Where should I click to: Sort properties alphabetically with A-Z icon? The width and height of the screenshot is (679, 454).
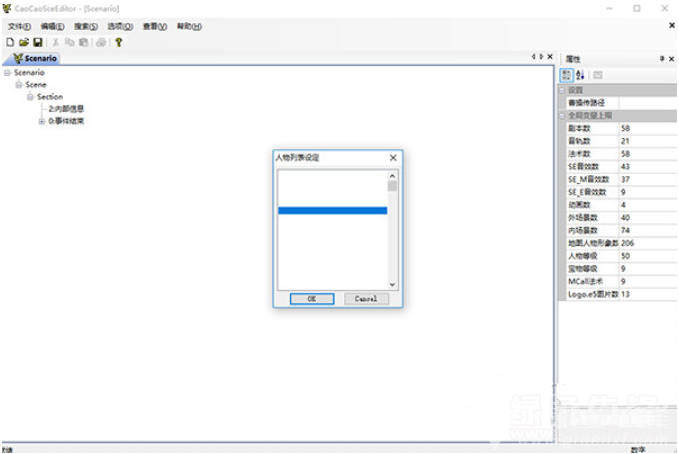pos(580,75)
